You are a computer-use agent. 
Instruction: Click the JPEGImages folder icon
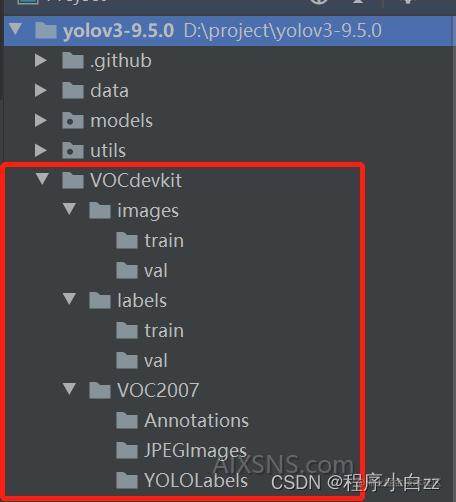[127, 450]
